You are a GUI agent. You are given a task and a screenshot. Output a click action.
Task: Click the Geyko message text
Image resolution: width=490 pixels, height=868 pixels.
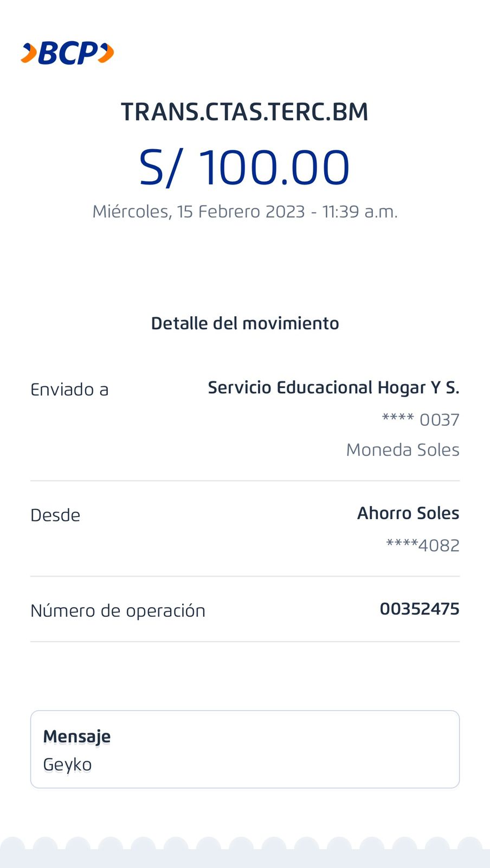[67, 765]
